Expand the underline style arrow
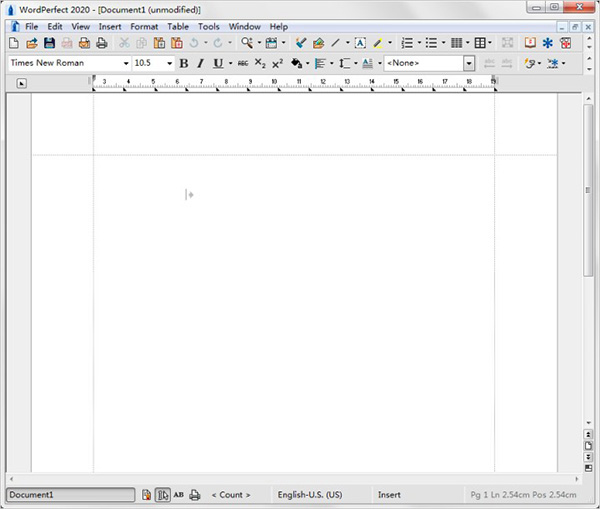The image size is (600, 509). click(x=230, y=63)
